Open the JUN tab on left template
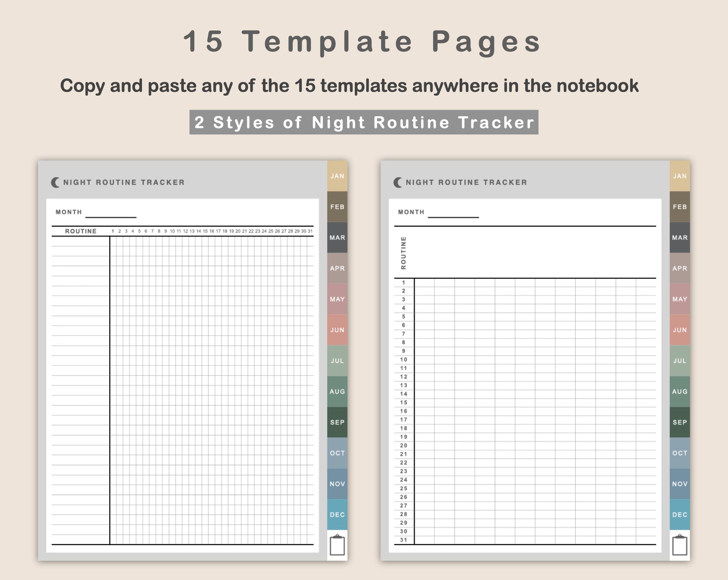728x580 pixels. click(x=337, y=330)
